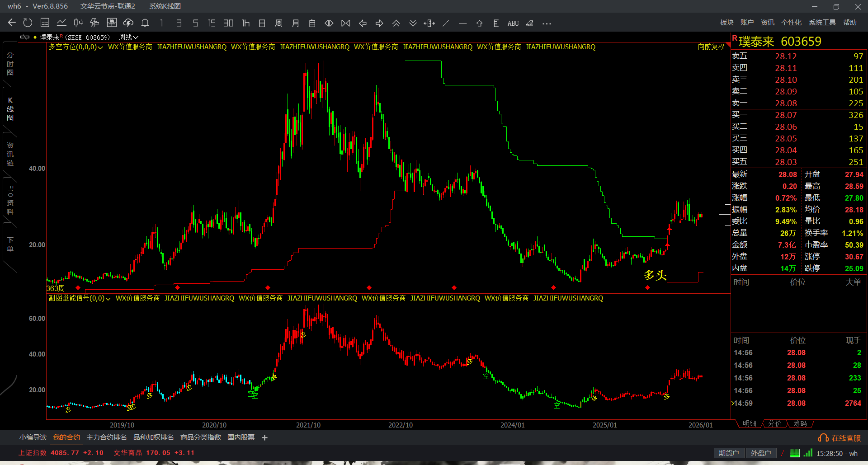
Task: Open the 商品分类指数 bottom tab
Action: tap(201, 437)
